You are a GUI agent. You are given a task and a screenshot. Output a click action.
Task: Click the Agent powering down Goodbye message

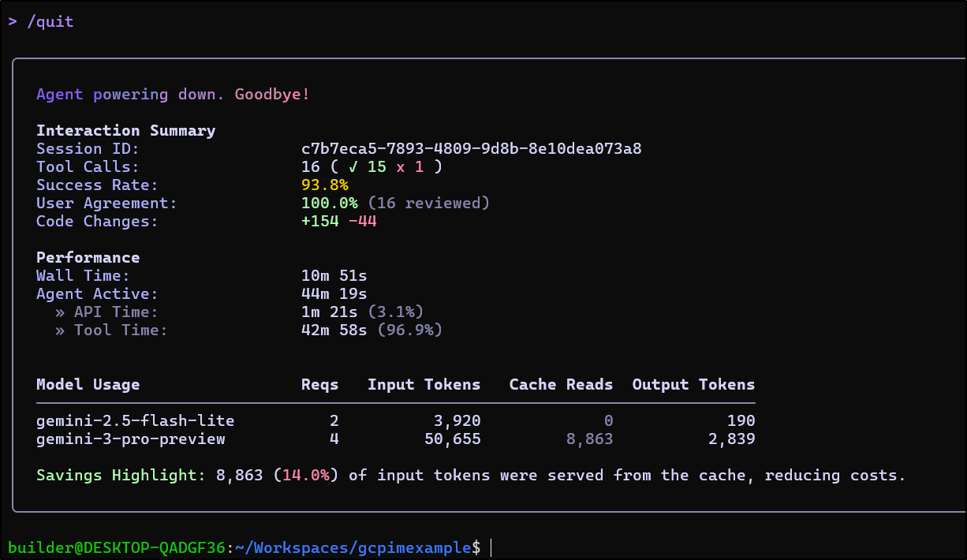[x=173, y=95]
